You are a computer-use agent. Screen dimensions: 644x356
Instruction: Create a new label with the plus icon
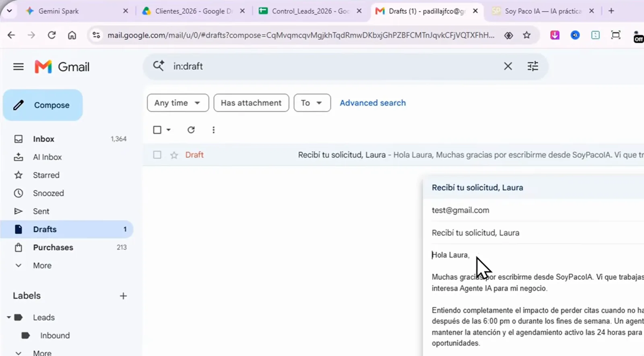[123, 296]
